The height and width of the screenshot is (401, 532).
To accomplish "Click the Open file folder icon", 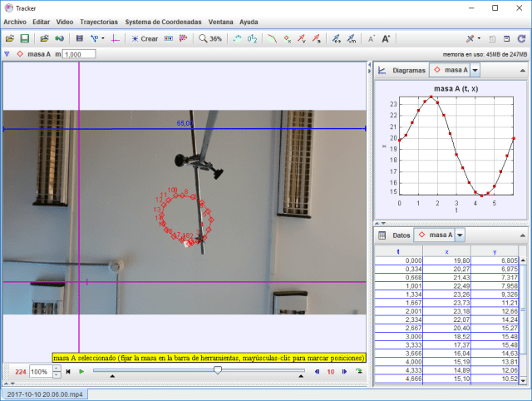I will (9, 38).
